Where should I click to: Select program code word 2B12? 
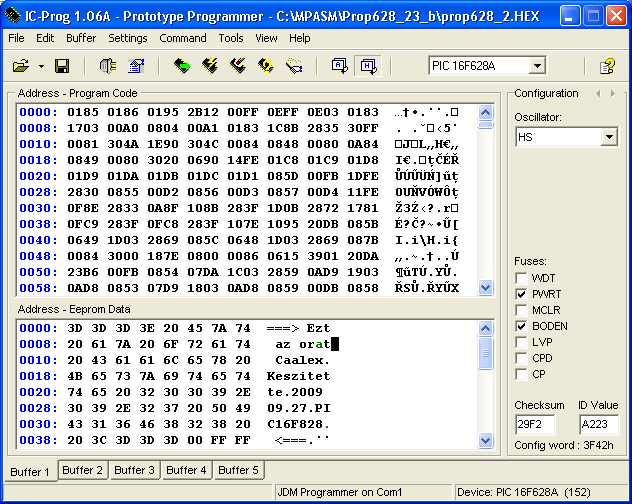pyautogui.click(x=203, y=112)
